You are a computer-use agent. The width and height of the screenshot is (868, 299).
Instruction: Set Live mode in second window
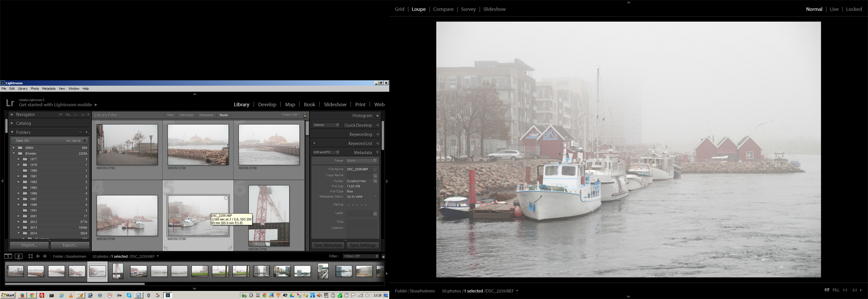(834, 9)
